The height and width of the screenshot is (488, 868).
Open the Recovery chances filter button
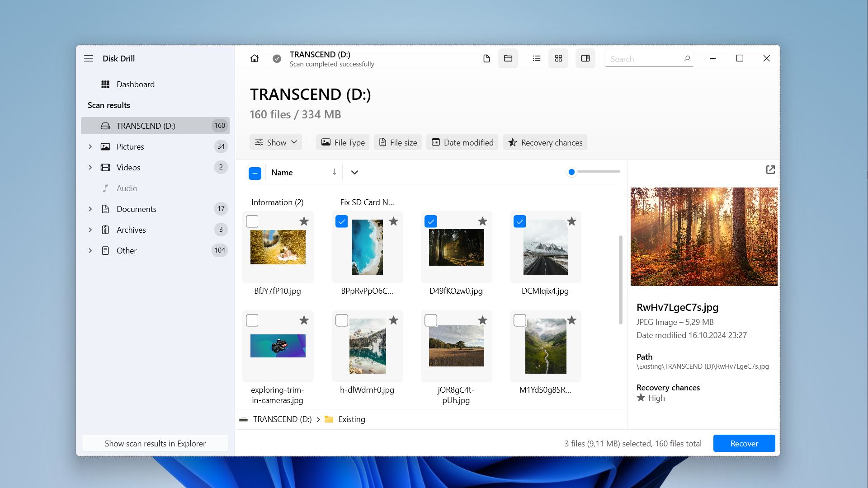(545, 142)
